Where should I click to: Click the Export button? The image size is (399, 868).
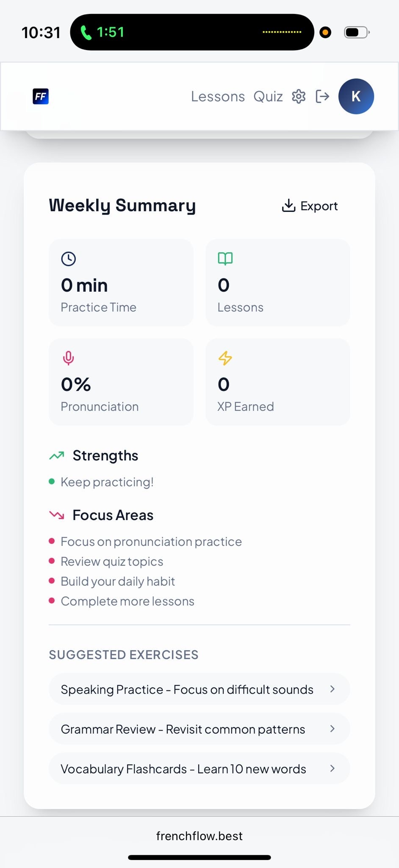pyautogui.click(x=310, y=206)
